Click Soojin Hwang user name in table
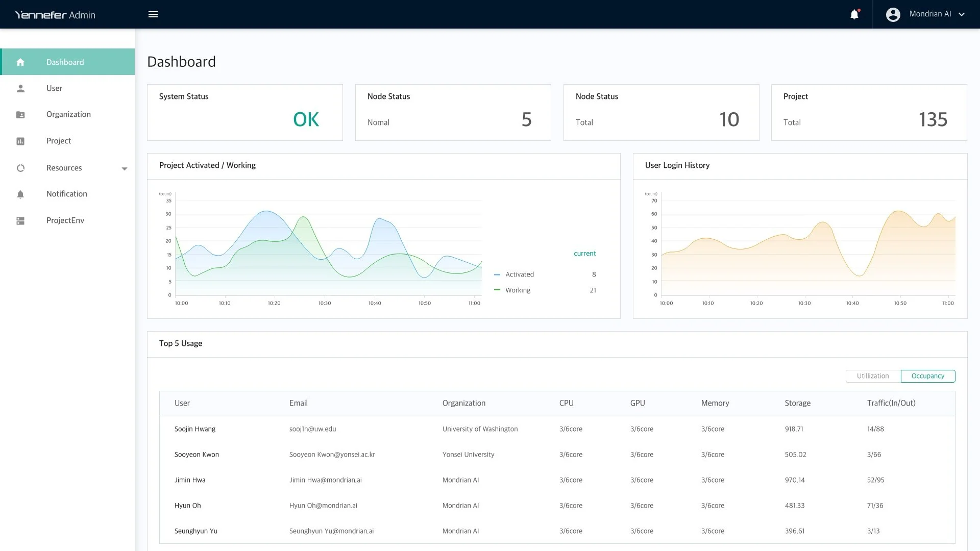980x551 pixels. point(195,429)
